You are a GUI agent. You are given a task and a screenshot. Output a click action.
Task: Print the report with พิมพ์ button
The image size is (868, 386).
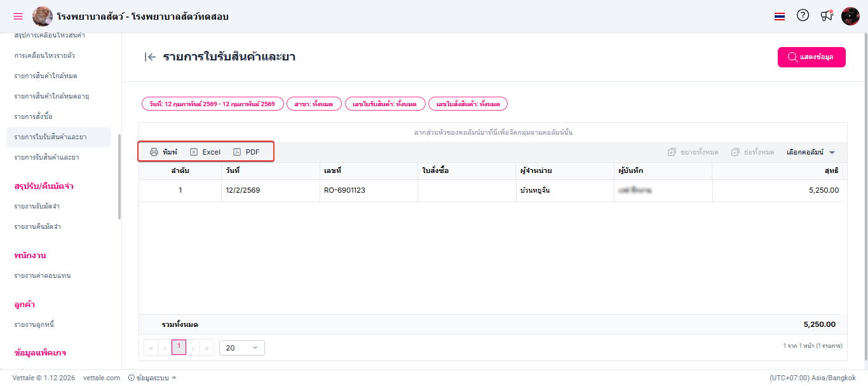[x=163, y=152]
